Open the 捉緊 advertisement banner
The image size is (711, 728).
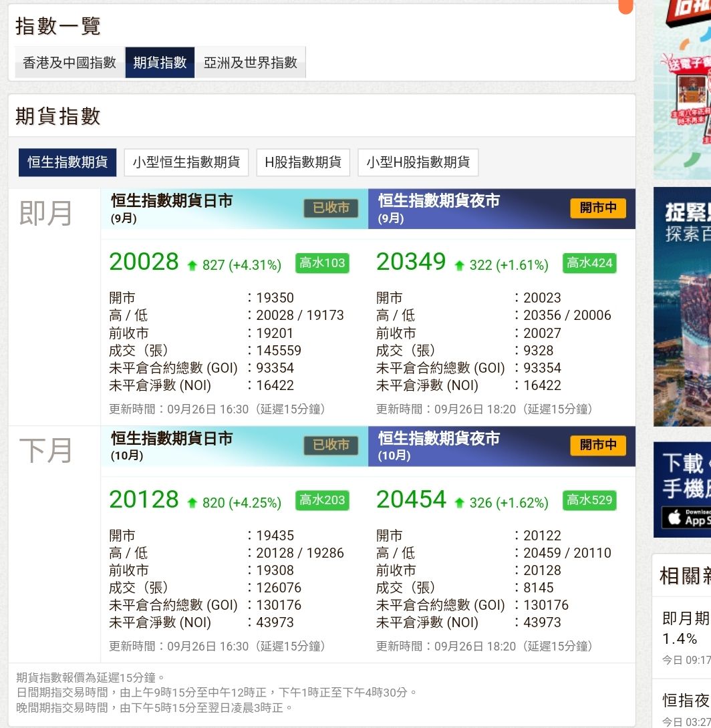pos(682,306)
